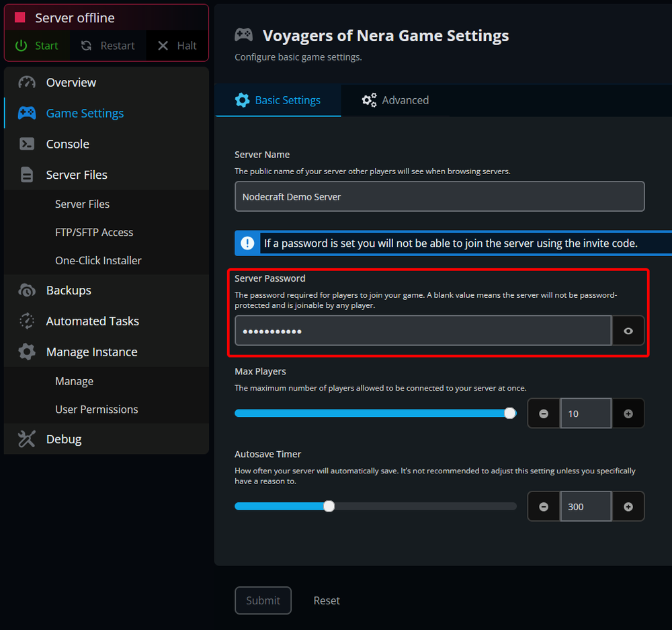Click the Autosave Timer slider handle
Viewport: 672px width, 630px height.
coord(329,506)
